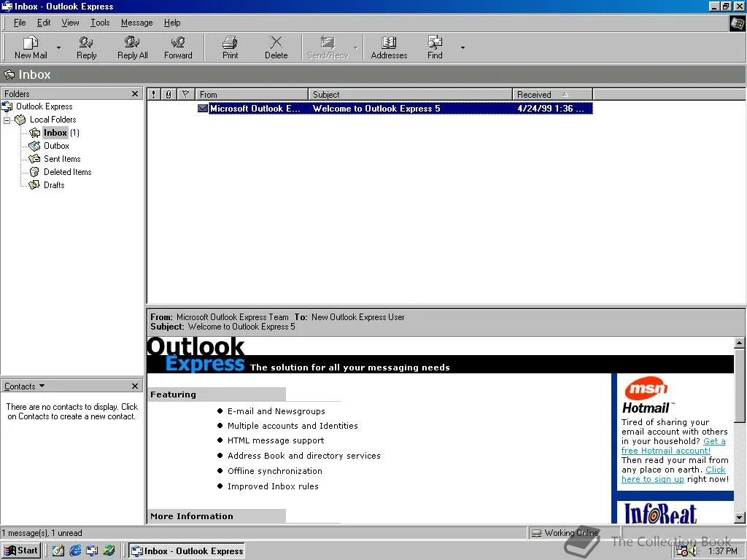Launch Outlook Express from Quick Launch
Viewport: 747px width, 560px height.
click(x=92, y=551)
